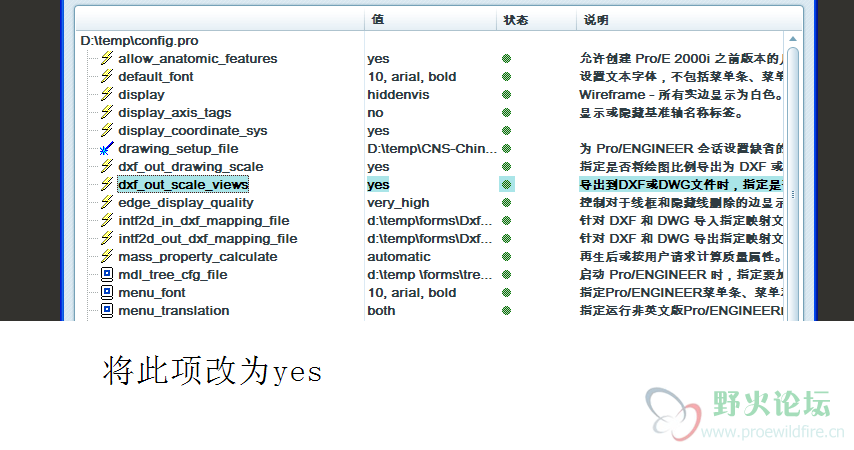Click lightning icon beside intf2d_in_dxf_mapping_file
This screenshot has height=450, width=854.
[x=107, y=220]
